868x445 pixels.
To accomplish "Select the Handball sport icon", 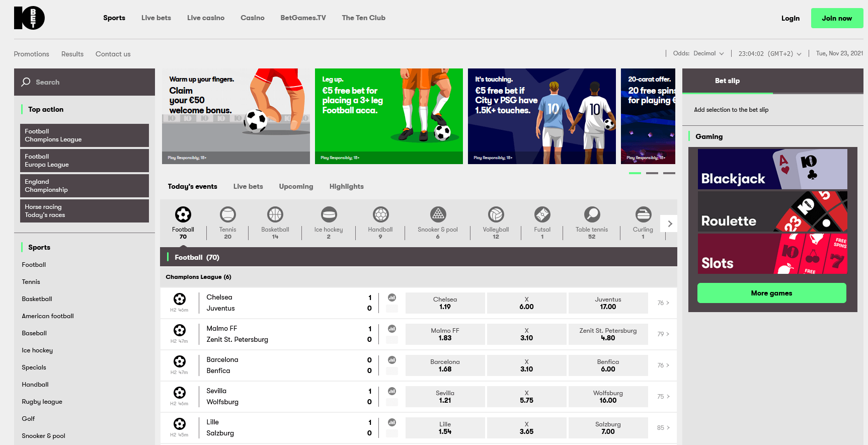I will tap(381, 214).
